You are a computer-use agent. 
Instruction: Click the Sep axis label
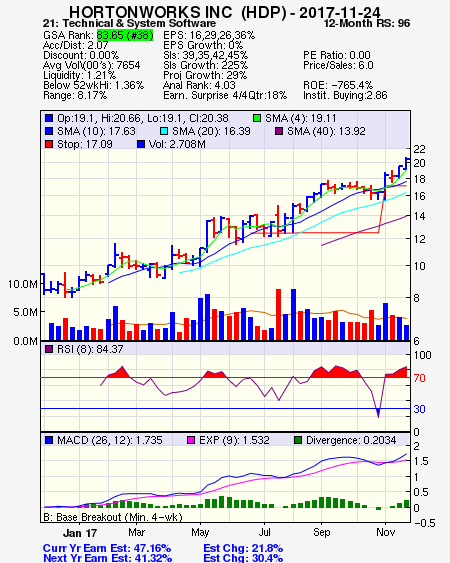[x=321, y=532]
